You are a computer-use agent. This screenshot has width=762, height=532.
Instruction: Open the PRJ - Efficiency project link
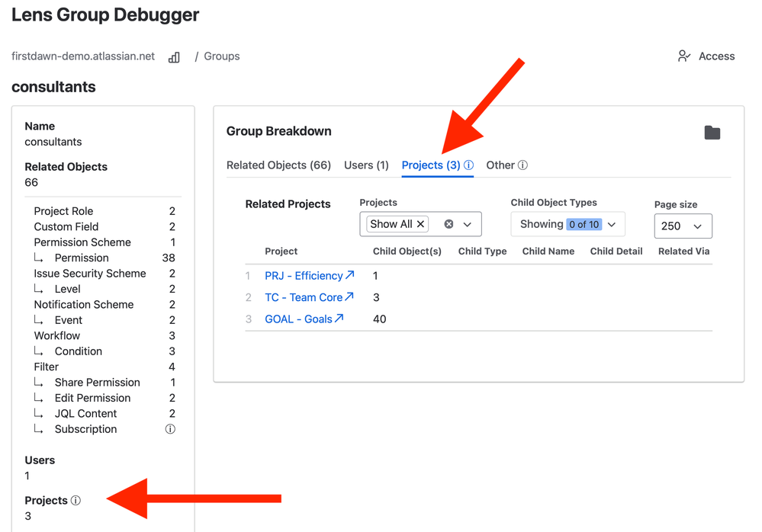coord(304,276)
